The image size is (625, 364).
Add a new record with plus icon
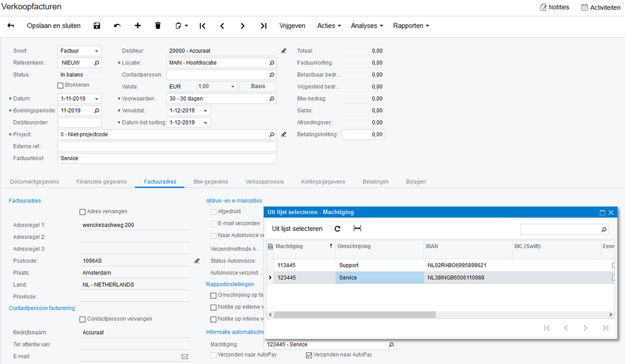[x=138, y=26]
